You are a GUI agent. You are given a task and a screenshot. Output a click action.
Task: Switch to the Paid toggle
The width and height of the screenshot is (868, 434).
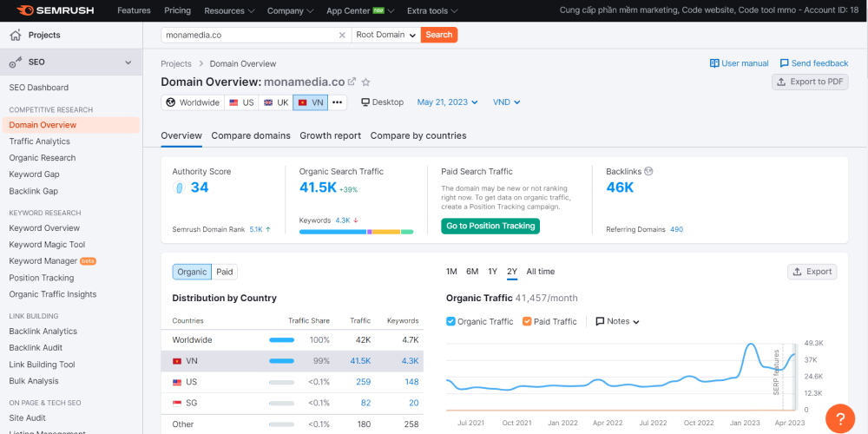pos(225,272)
